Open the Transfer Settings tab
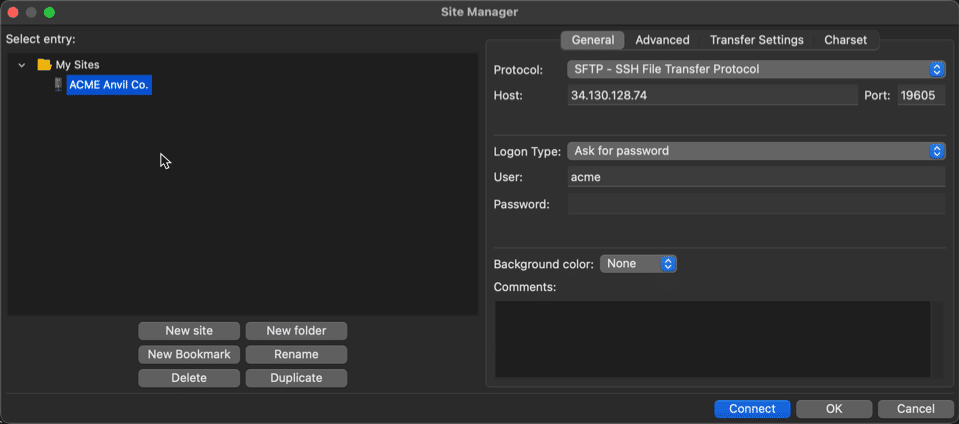Viewport: 959px width, 424px height. click(757, 40)
